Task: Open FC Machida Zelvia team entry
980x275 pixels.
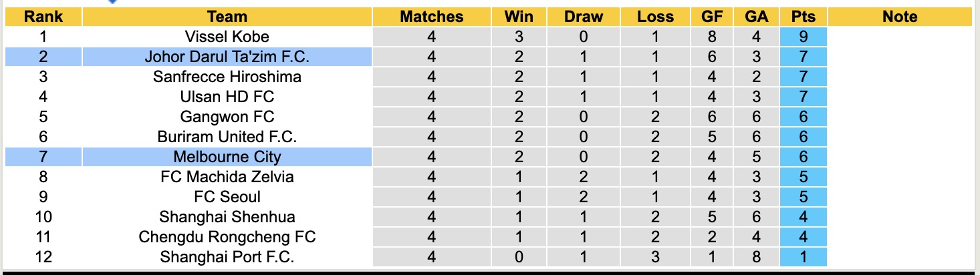Action: pos(227,177)
